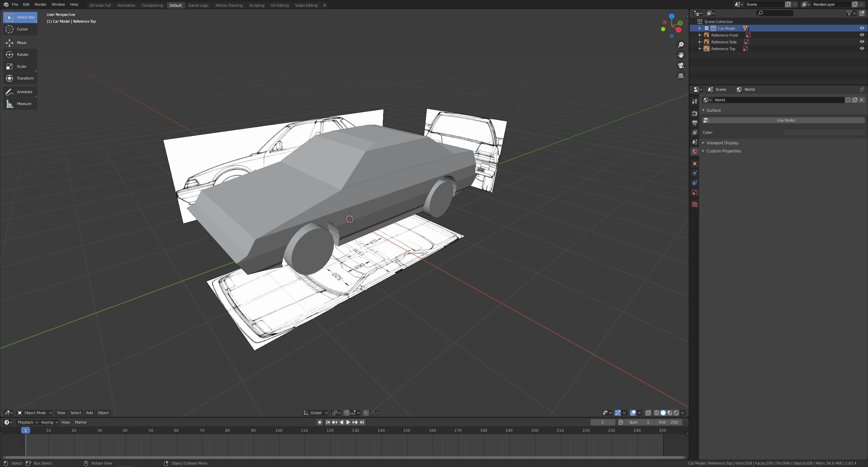This screenshot has width=868, height=467.
Task: Toggle camera view in viewport
Action: [x=680, y=65]
